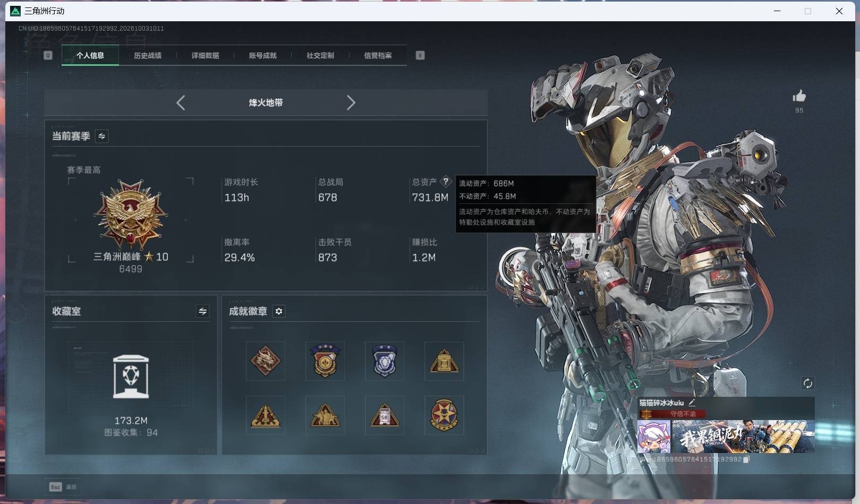Go to next game mode arrow
Viewport: 860px width, 504px height.
[351, 102]
